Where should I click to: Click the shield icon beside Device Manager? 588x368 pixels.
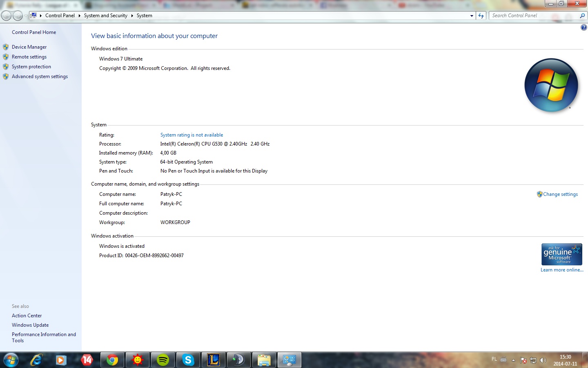point(6,47)
